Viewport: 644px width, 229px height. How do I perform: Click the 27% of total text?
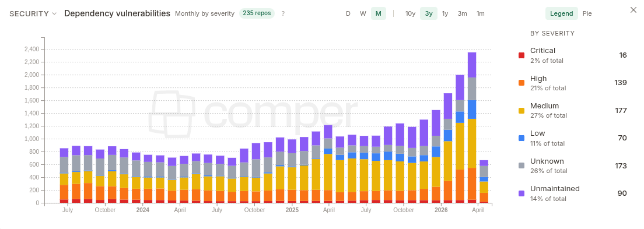549,116
